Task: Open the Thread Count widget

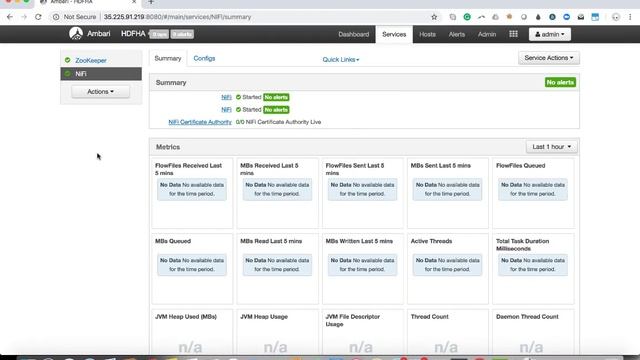Action: 448,332
